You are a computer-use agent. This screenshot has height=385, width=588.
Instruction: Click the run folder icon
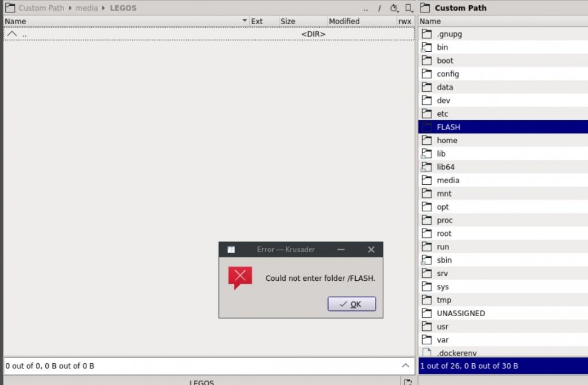click(x=426, y=247)
